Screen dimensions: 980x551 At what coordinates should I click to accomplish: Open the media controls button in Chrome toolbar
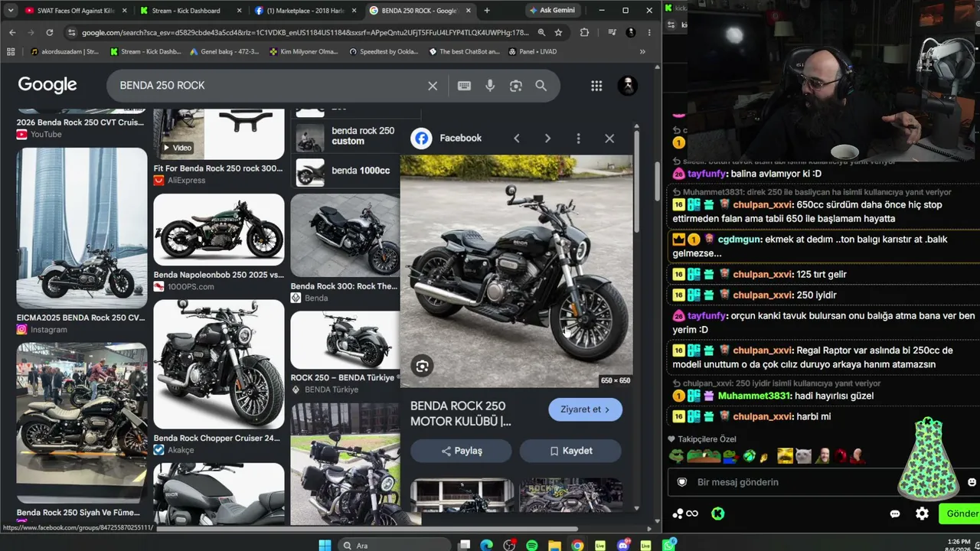click(612, 33)
